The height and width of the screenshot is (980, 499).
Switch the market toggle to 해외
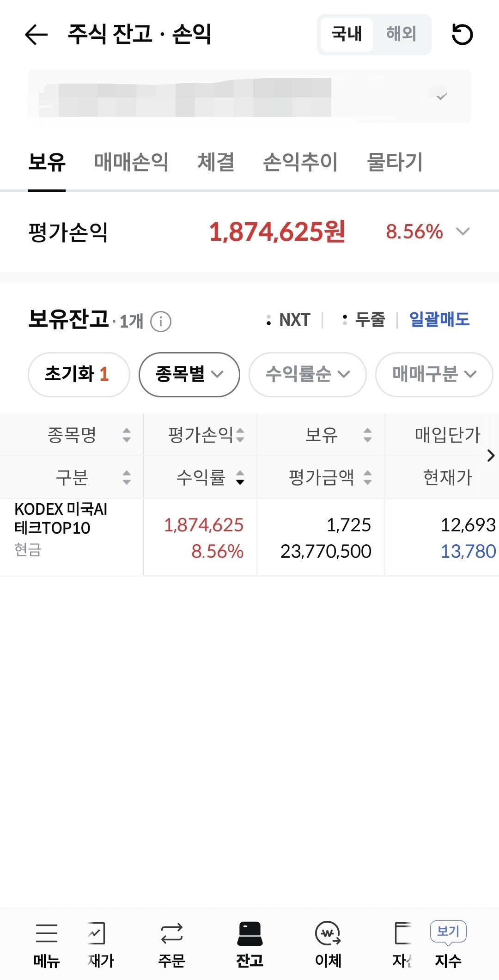tap(401, 34)
